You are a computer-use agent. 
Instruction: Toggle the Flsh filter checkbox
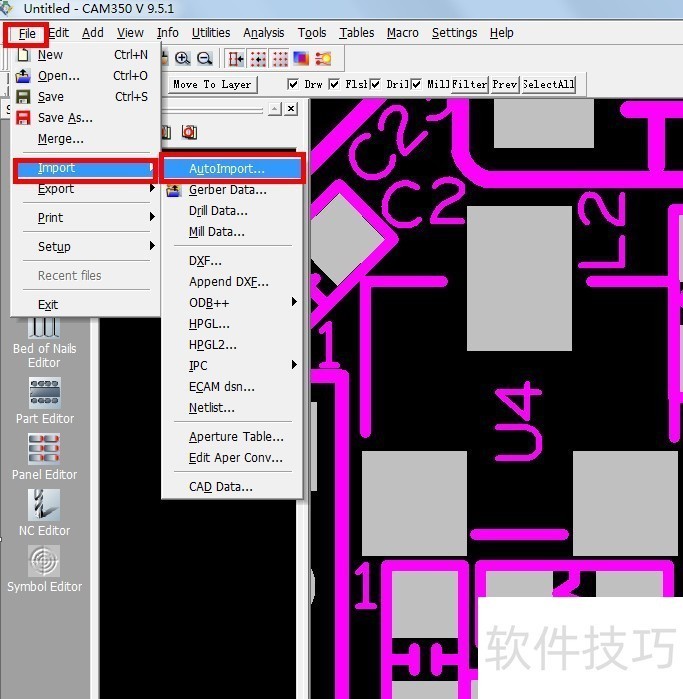[334, 84]
